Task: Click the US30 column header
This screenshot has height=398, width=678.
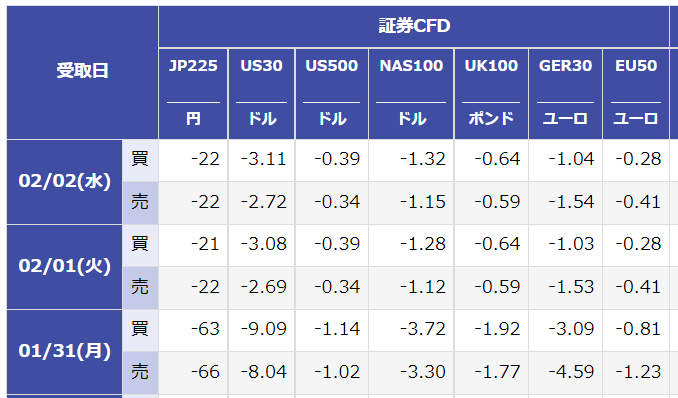Action: coord(262,94)
